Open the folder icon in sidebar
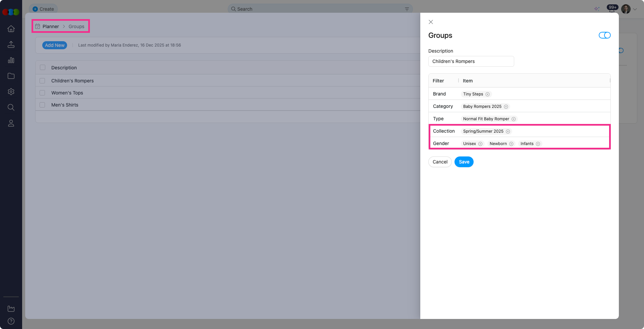644x329 pixels. coord(11,76)
